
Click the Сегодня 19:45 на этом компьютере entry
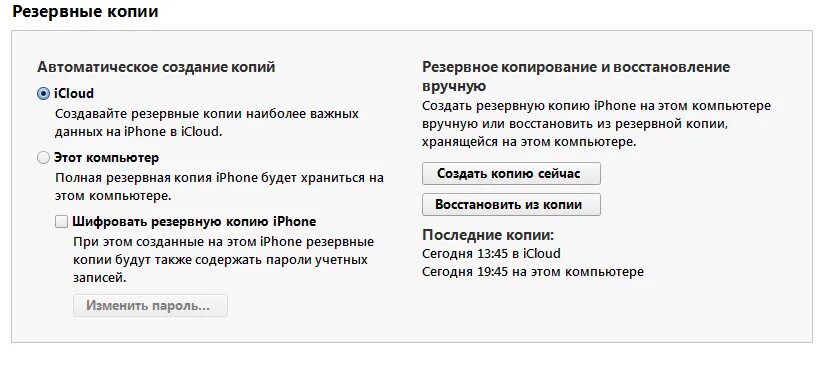[x=533, y=272]
